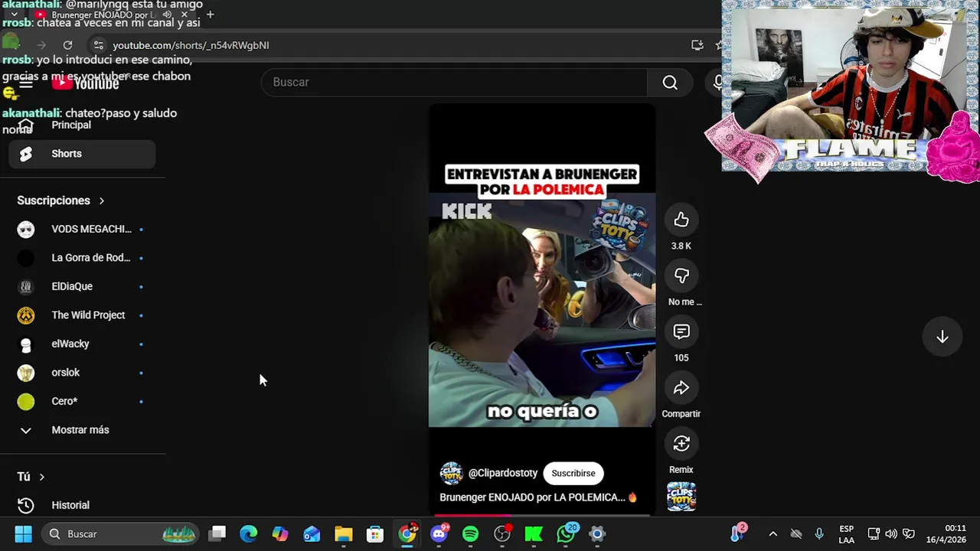Image resolution: width=980 pixels, height=551 pixels.
Task: Open elWacky channel
Action: point(83,344)
